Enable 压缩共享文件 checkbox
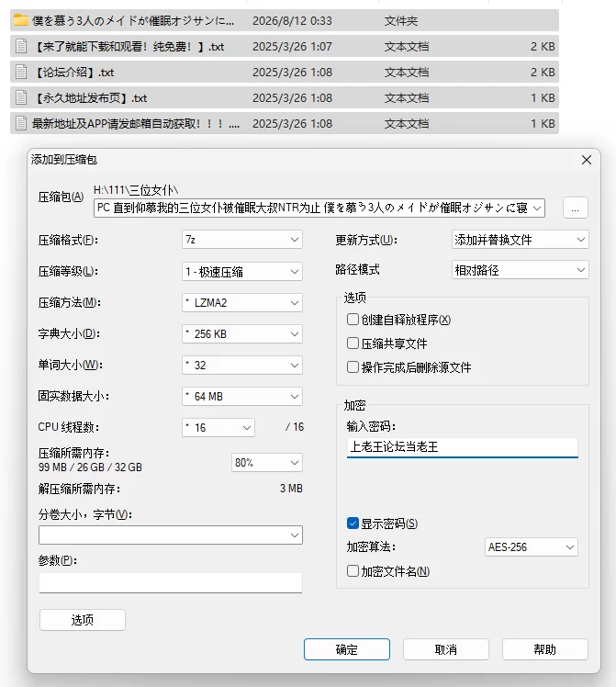The width and height of the screenshot is (616, 687). click(353, 343)
